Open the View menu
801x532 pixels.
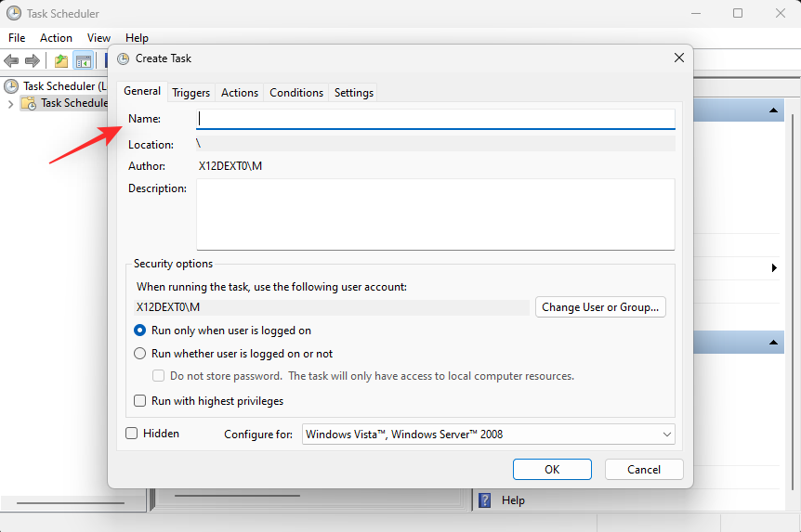(x=98, y=38)
